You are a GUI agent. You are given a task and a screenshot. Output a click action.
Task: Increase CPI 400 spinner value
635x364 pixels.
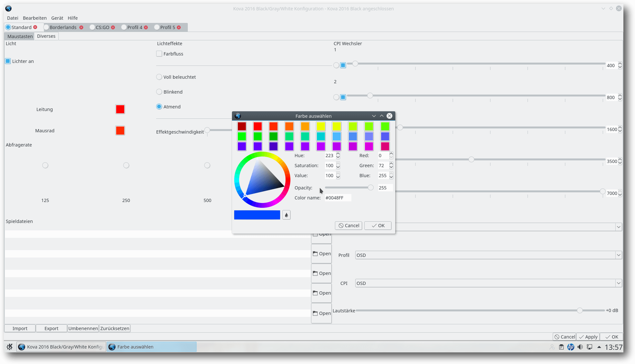tap(620, 64)
